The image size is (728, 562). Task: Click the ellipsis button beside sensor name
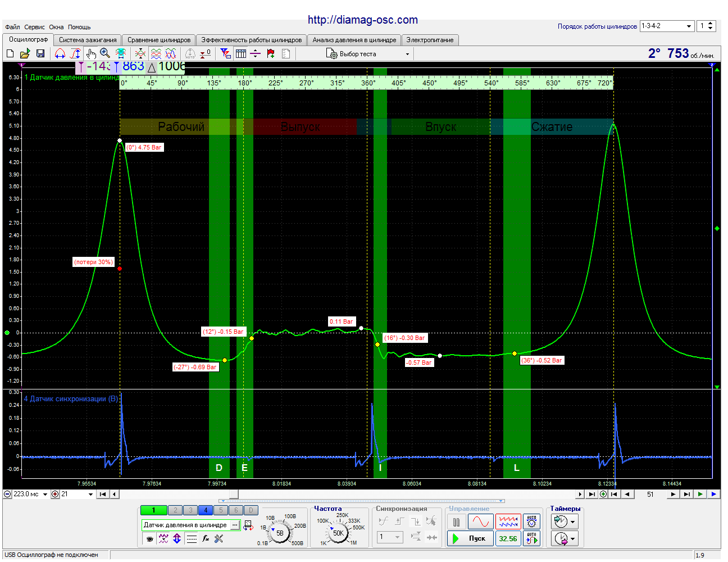click(235, 525)
